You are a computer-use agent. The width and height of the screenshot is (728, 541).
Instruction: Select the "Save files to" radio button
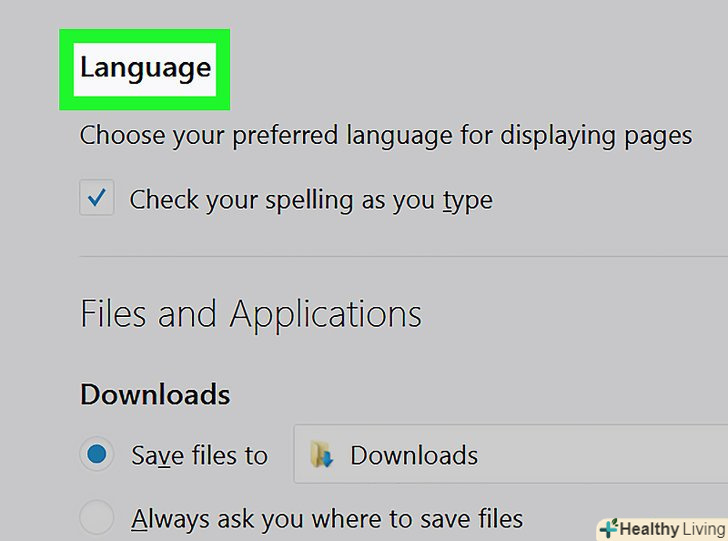(97, 456)
